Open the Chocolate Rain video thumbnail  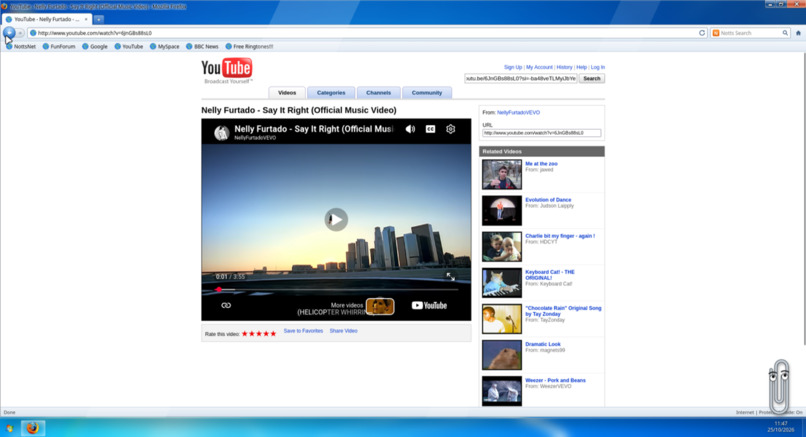pyautogui.click(x=502, y=319)
